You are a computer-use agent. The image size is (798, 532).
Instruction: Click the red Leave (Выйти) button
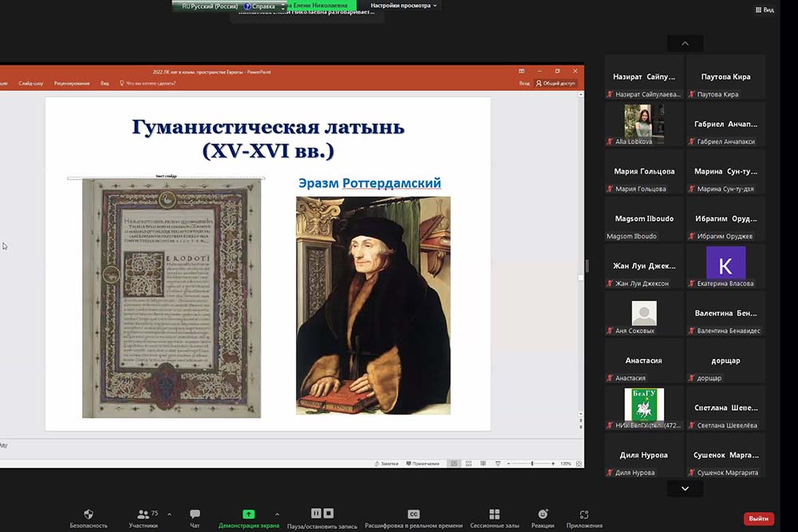tap(758, 518)
